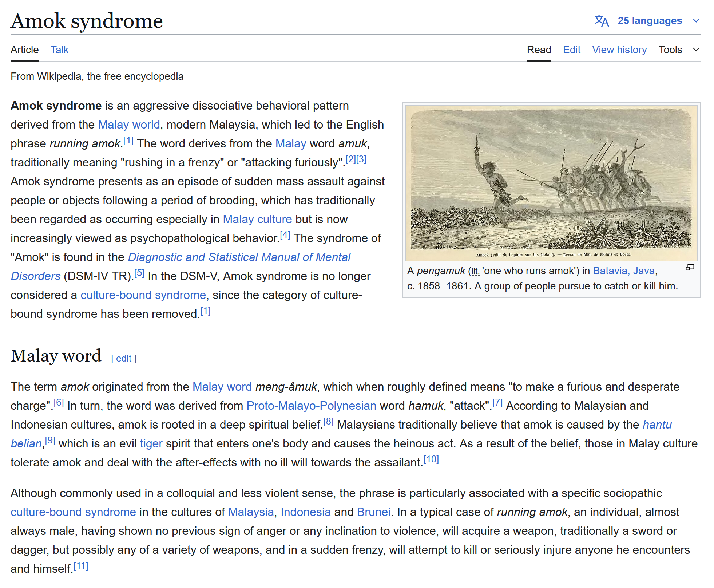Open the tiger link
Image resolution: width=714 pixels, height=588 pixels.
pyautogui.click(x=151, y=444)
